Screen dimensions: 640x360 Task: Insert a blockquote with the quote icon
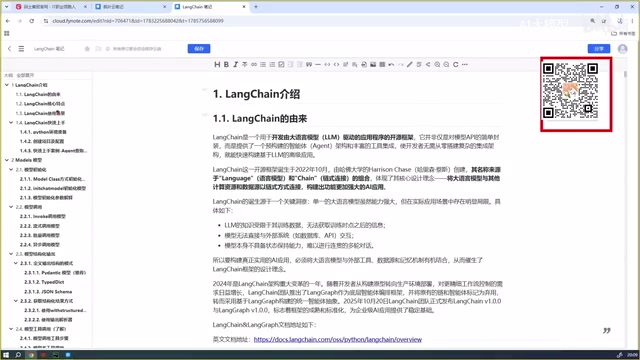[309, 64]
